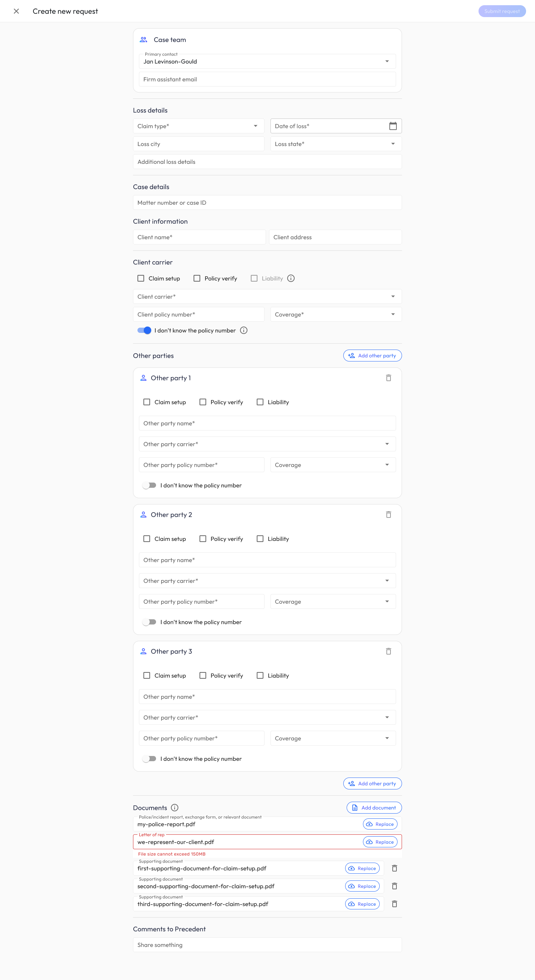The height and width of the screenshot is (980, 535).
Task: Click info icon beside client policy number toggle
Action: 243,331
